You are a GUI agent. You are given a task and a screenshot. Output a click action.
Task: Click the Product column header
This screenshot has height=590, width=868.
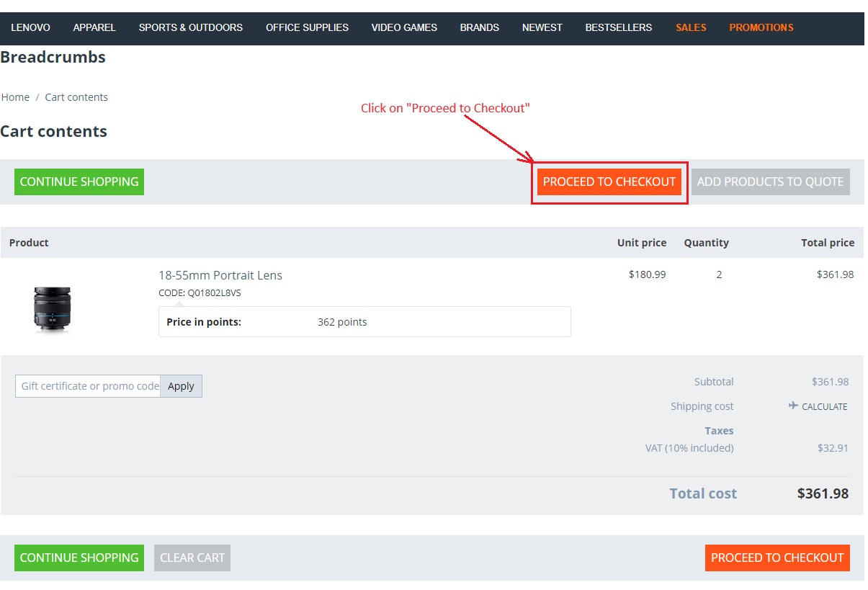(29, 243)
